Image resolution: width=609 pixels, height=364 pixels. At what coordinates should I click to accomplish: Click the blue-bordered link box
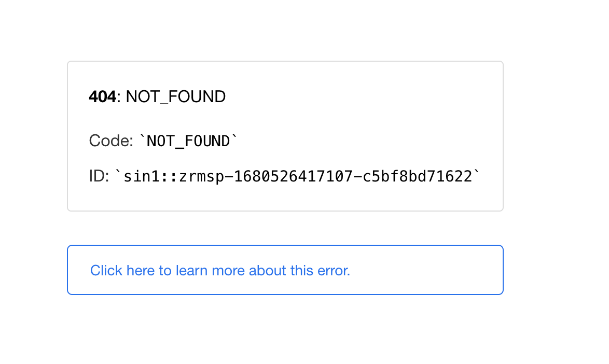(x=285, y=270)
